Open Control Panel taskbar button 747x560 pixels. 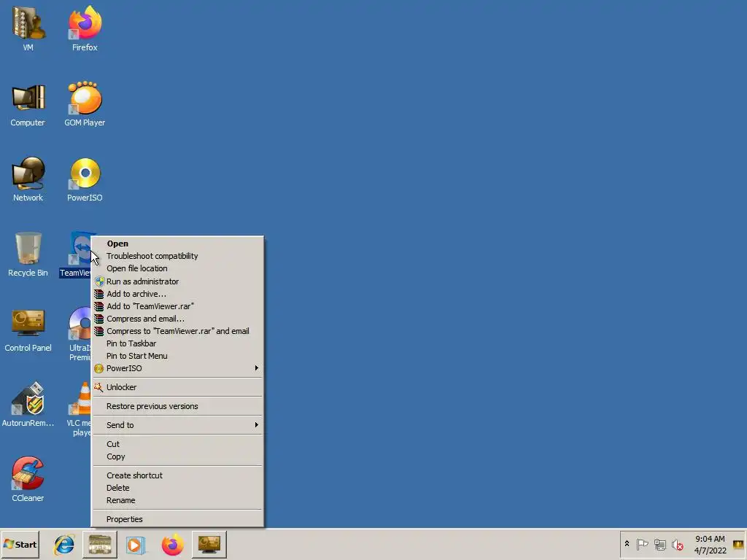[x=209, y=544]
